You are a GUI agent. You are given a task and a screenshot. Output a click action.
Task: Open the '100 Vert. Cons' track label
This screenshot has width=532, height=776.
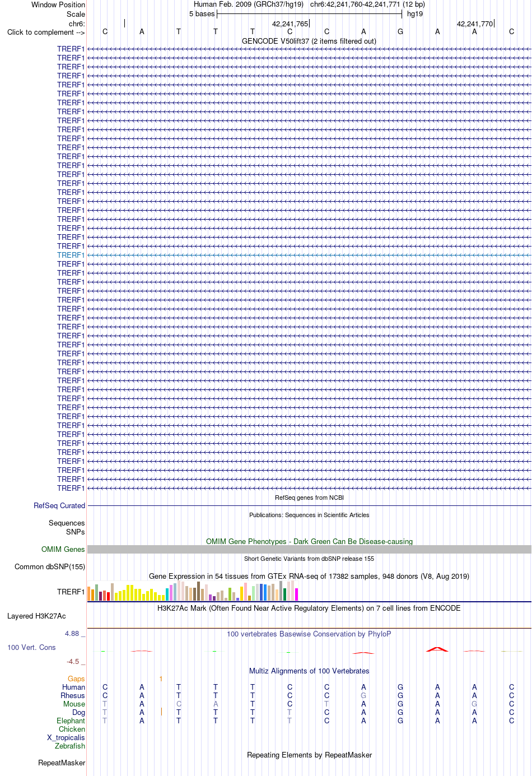click(x=31, y=647)
